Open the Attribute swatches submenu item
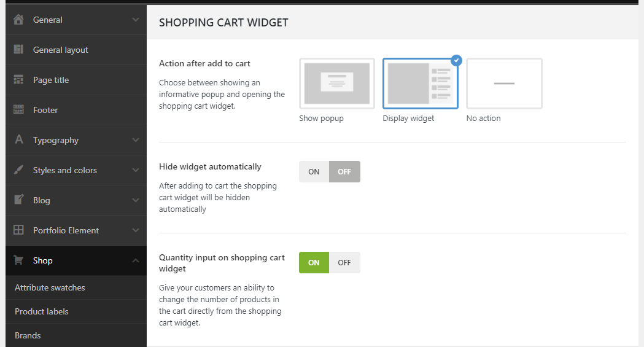This screenshot has height=347, width=644. (50, 287)
